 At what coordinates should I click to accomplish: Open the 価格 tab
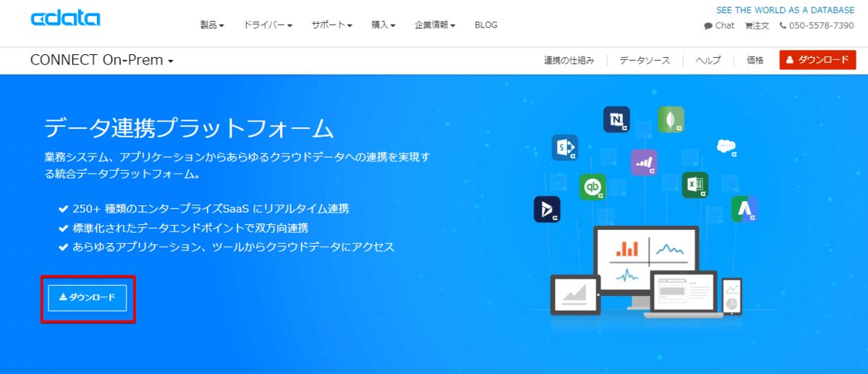click(755, 61)
